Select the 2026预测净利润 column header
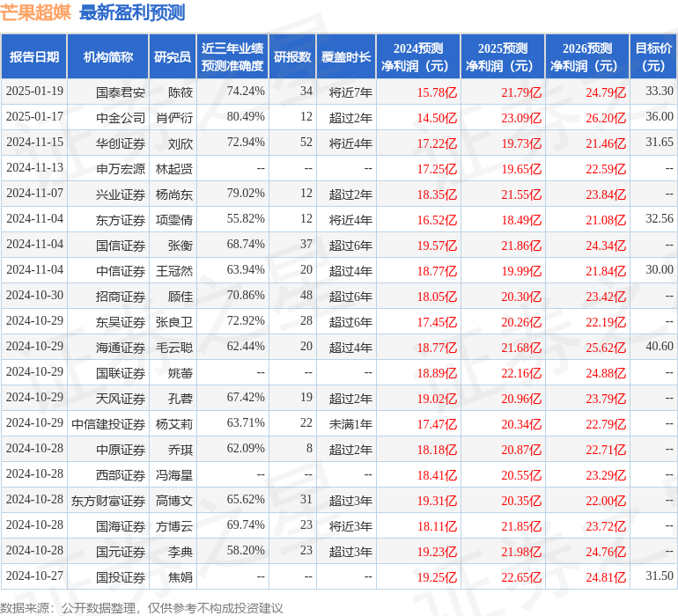This screenshot has width=678, height=616. click(x=587, y=57)
